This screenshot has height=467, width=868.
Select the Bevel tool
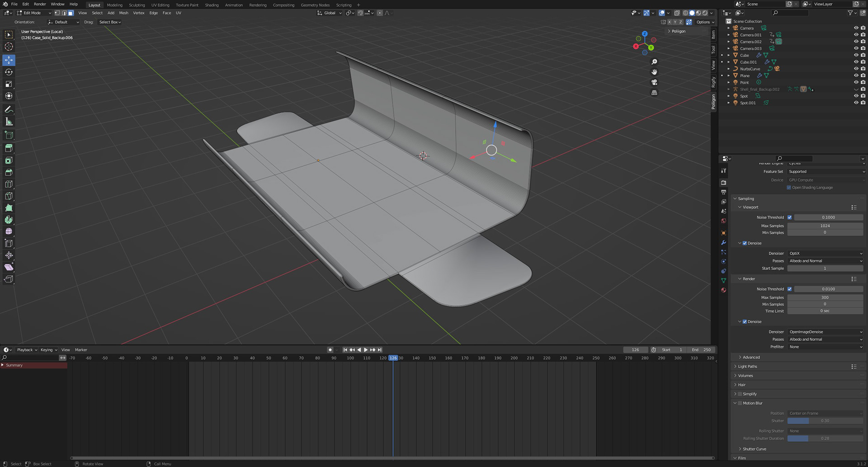(9, 172)
